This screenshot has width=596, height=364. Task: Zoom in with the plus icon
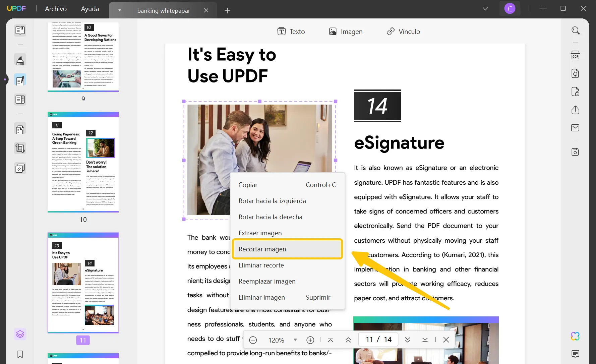tap(310, 340)
